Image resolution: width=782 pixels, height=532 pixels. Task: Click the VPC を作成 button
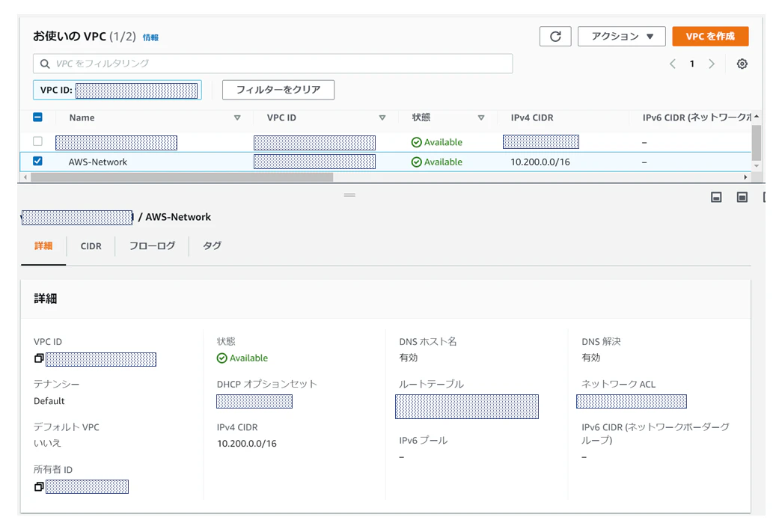coord(710,37)
